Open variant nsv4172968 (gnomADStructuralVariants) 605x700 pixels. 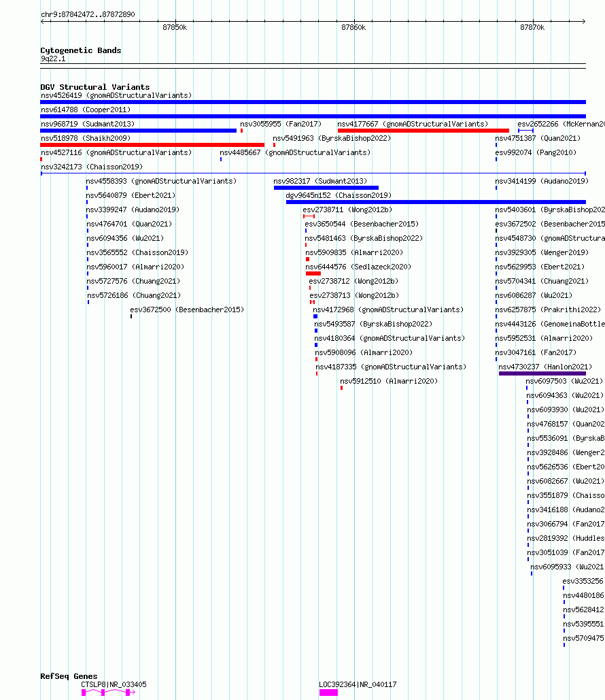tap(388, 310)
